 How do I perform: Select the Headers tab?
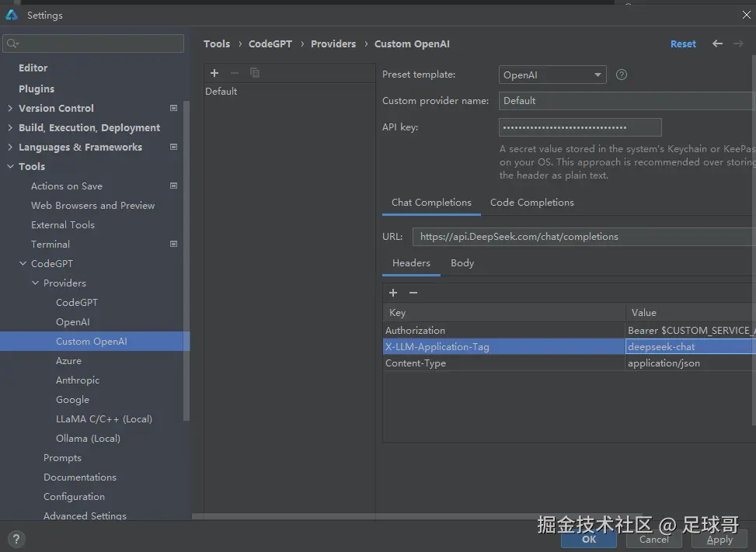(x=411, y=263)
